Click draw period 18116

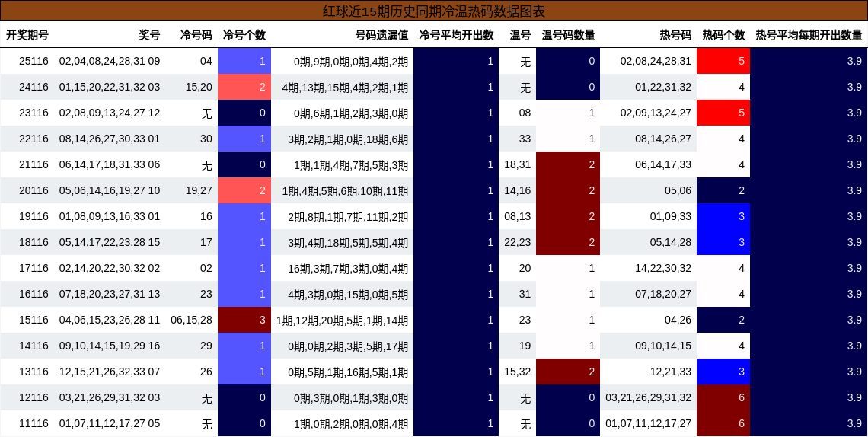pyautogui.click(x=34, y=242)
